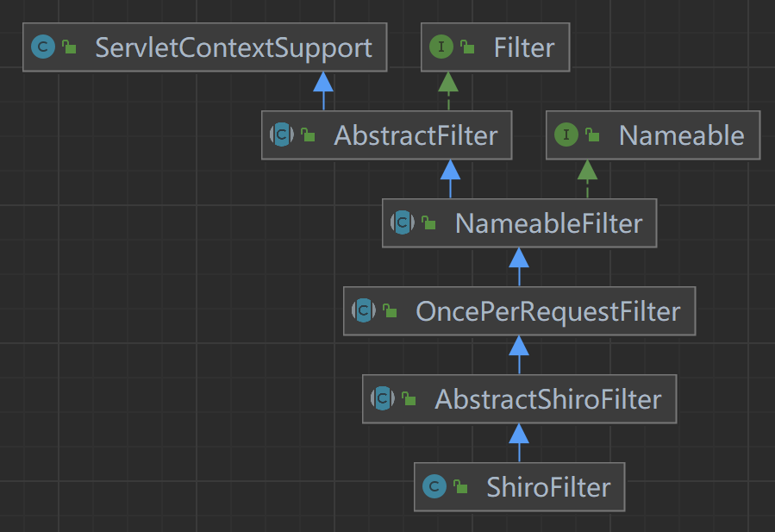Click the abstract class icon of NameableFilter
This screenshot has width=775, height=532.
[403, 223]
